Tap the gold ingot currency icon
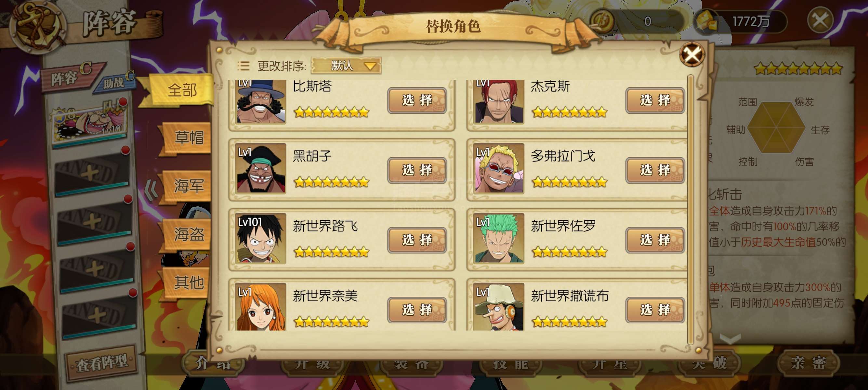 click(706, 22)
